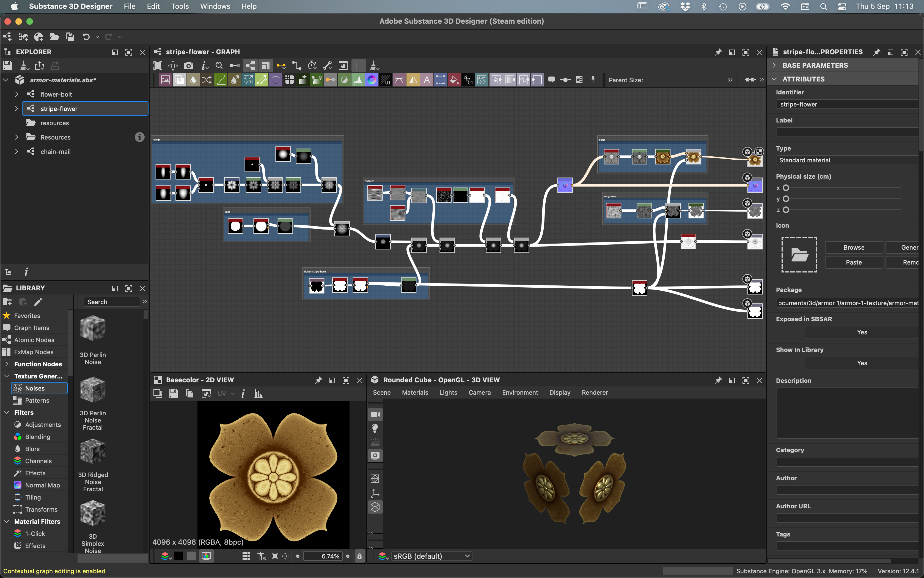The width and height of the screenshot is (924, 578).
Task: Add a Levels histogram node
Action: (358, 80)
